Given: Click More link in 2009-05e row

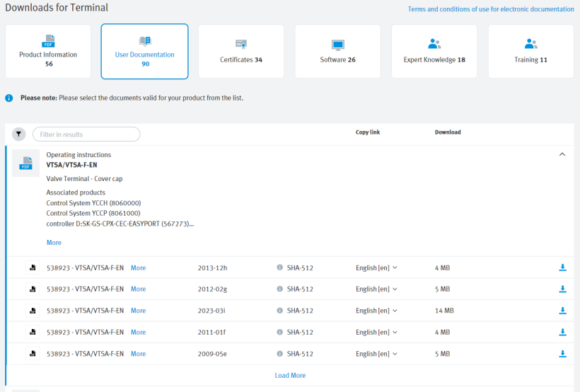Looking at the screenshot, I should point(139,354).
